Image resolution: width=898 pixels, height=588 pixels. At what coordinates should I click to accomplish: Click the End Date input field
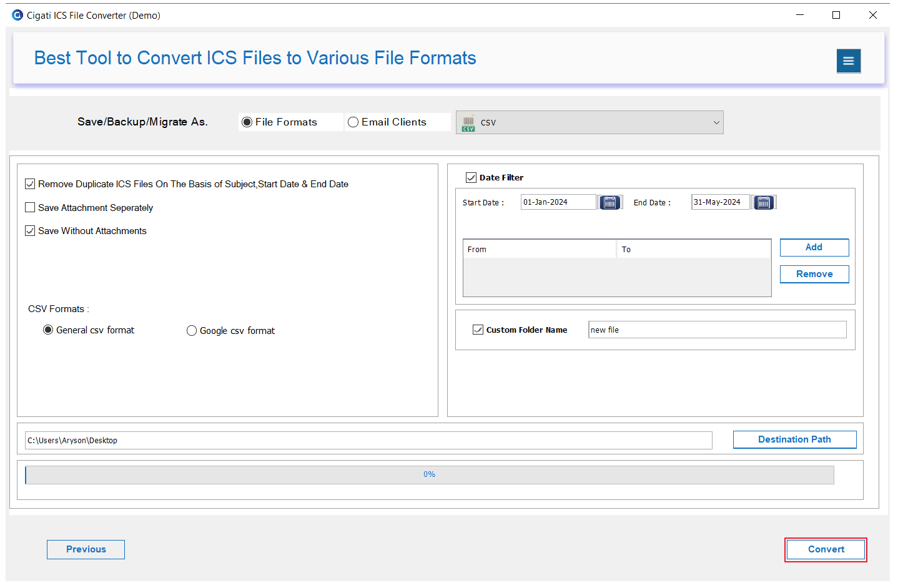click(720, 202)
